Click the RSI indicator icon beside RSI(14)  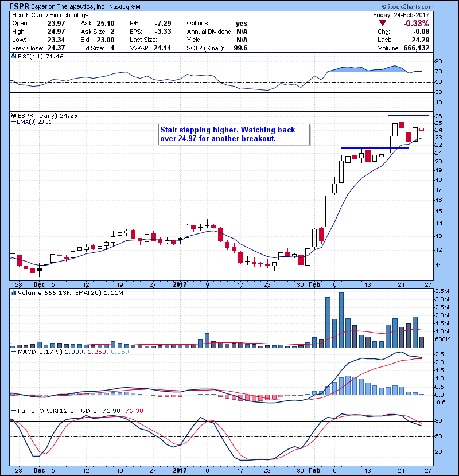(x=13, y=56)
